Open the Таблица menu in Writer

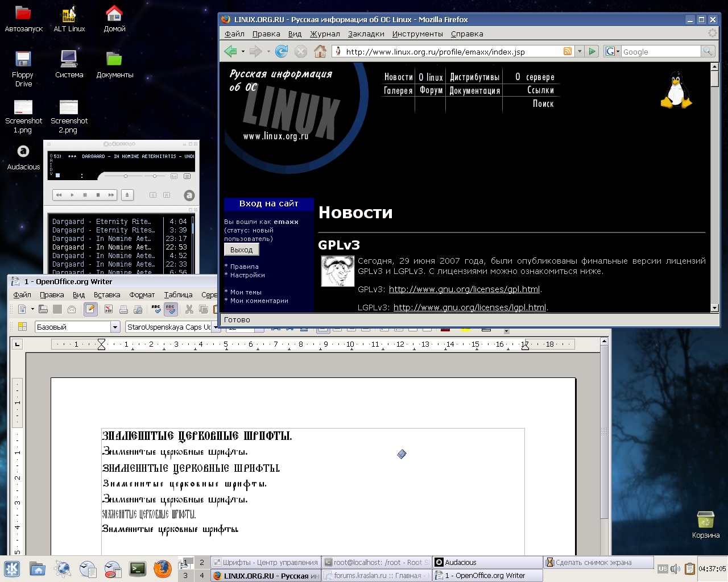[178, 295]
